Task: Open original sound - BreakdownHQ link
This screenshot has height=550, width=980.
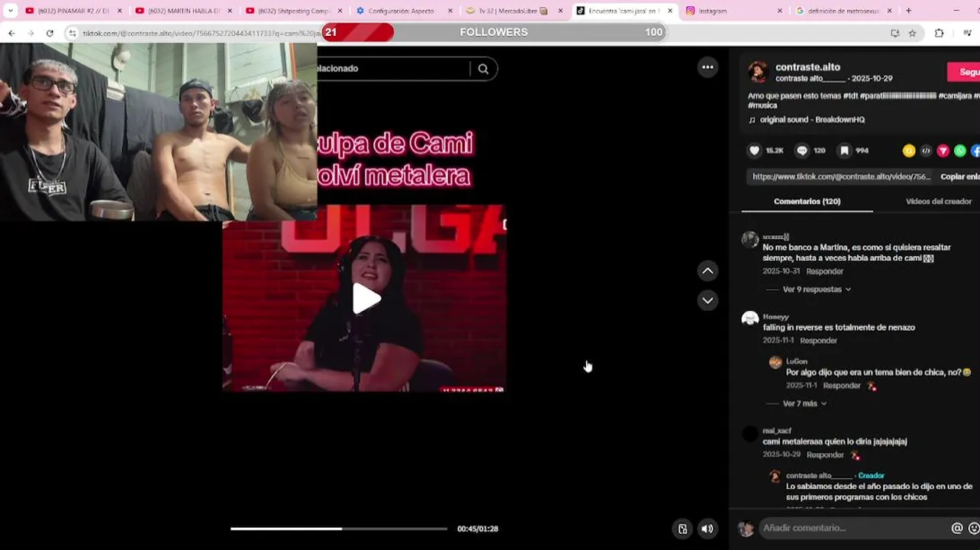Action: pyautogui.click(x=812, y=120)
